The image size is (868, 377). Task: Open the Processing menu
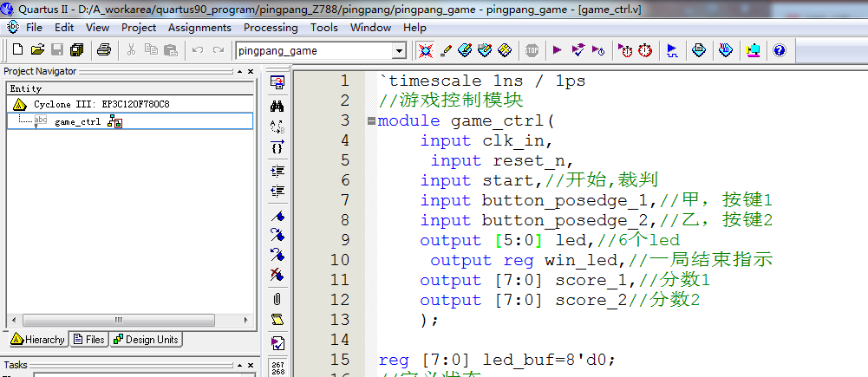271,27
